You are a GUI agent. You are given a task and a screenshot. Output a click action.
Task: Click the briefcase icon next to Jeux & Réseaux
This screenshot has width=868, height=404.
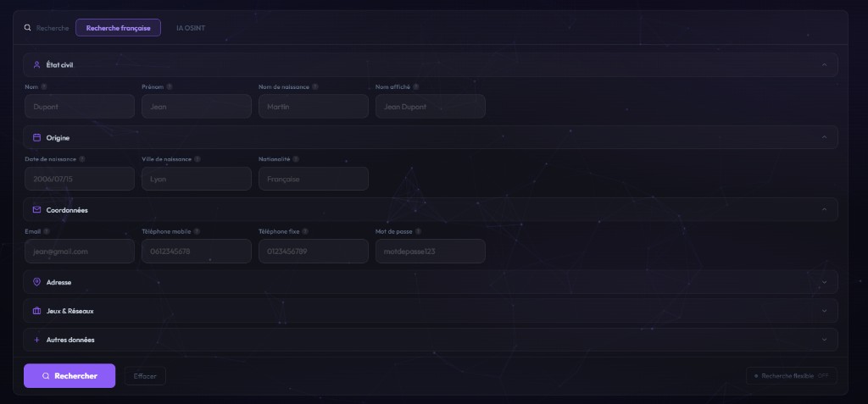coord(36,311)
